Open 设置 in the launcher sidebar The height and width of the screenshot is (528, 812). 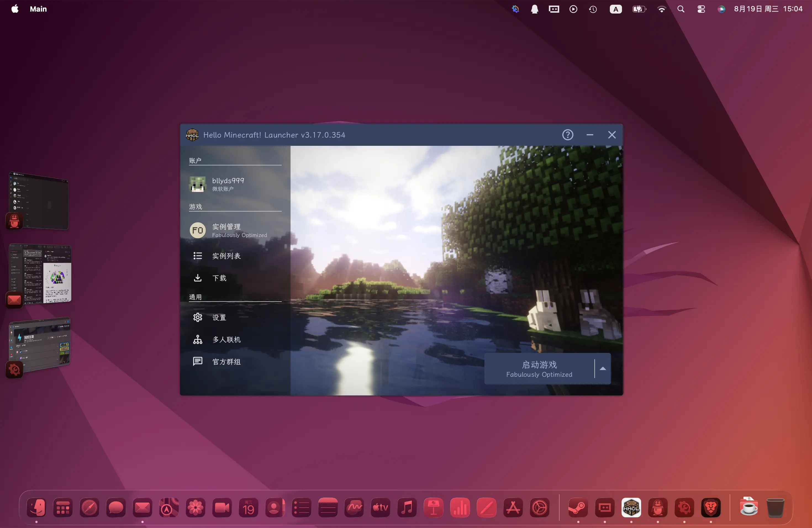[x=235, y=318]
